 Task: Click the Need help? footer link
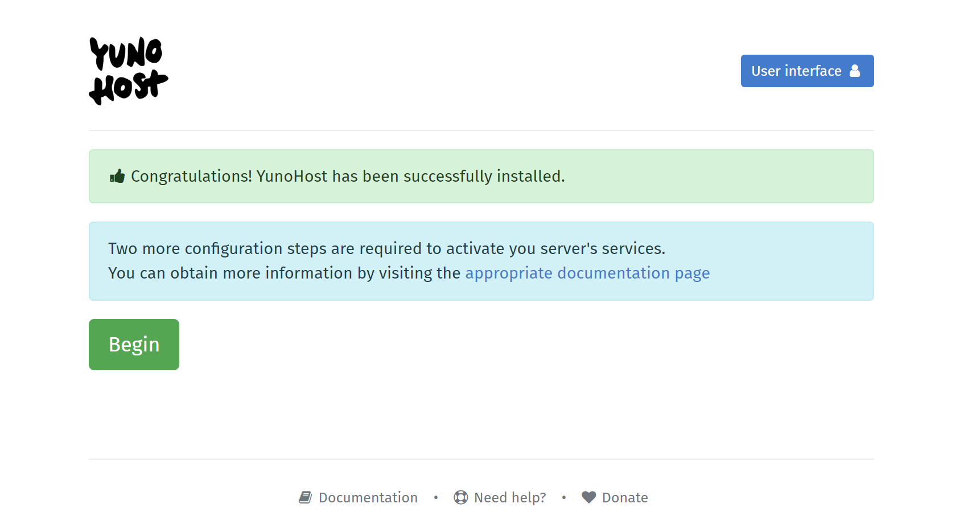(x=510, y=497)
